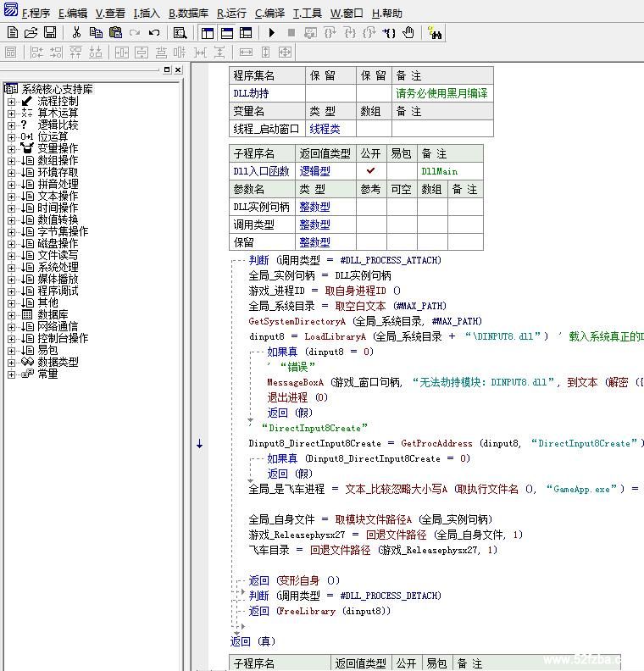Viewport: 644px width, 671px height.
Task: Click the center horizontally icon
Action: pyautogui.click(x=121, y=53)
